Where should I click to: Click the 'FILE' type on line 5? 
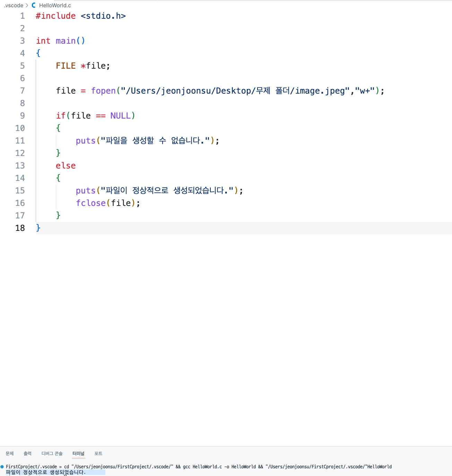[x=66, y=66]
